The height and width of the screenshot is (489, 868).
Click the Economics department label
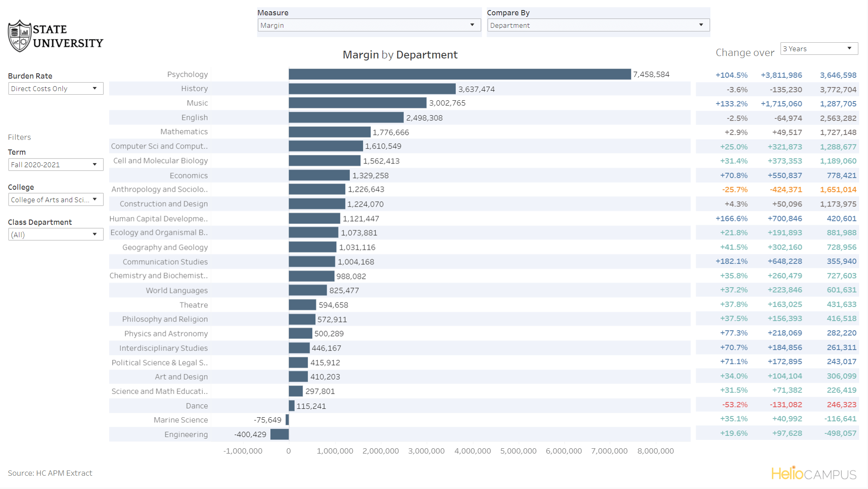pos(188,175)
